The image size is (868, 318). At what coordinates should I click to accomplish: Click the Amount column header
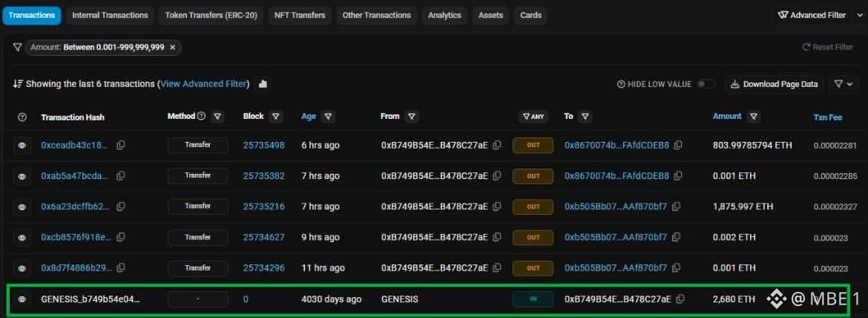(x=727, y=117)
